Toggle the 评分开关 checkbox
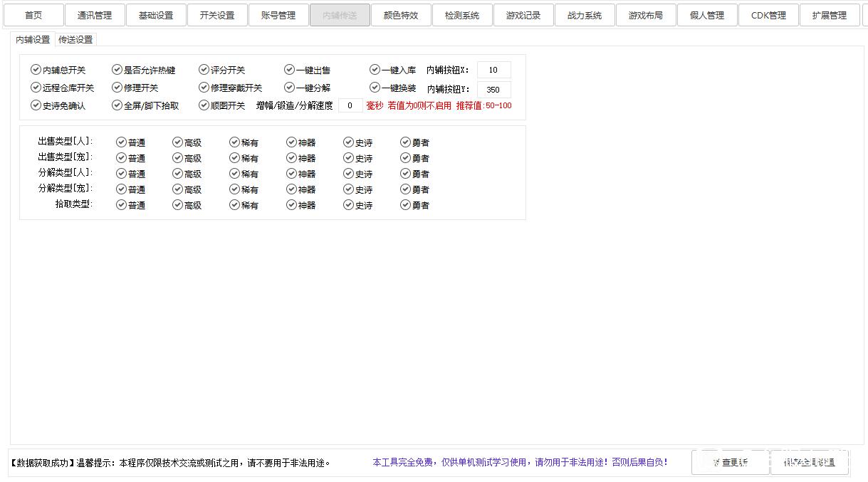This screenshot has height=482, width=868. (222, 70)
